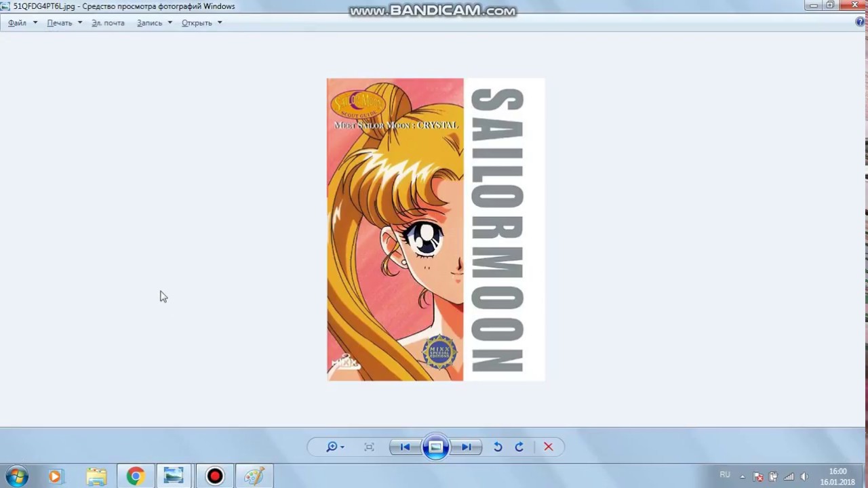Start the slideshow with the center button
The height and width of the screenshot is (488, 868).
435,447
